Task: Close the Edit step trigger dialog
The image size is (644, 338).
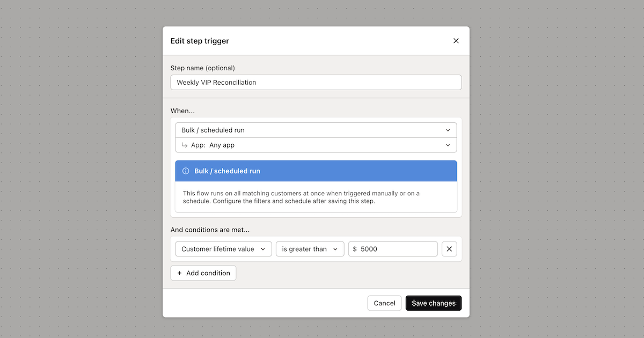Action: (x=456, y=40)
